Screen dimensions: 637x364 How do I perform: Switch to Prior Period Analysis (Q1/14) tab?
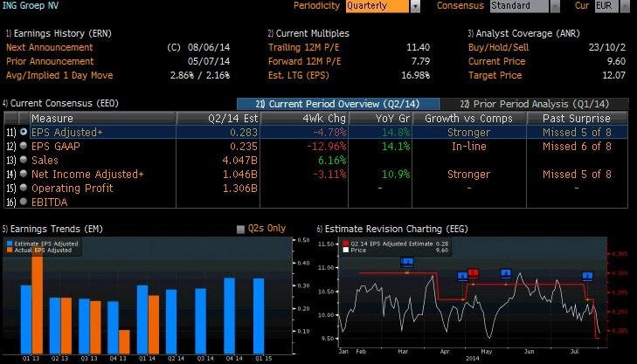click(534, 104)
